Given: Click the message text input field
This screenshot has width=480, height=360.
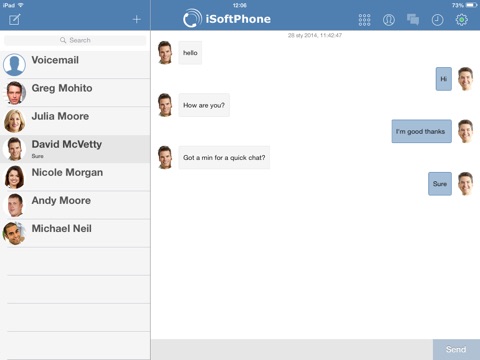Looking at the screenshot, I should point(292,349).
